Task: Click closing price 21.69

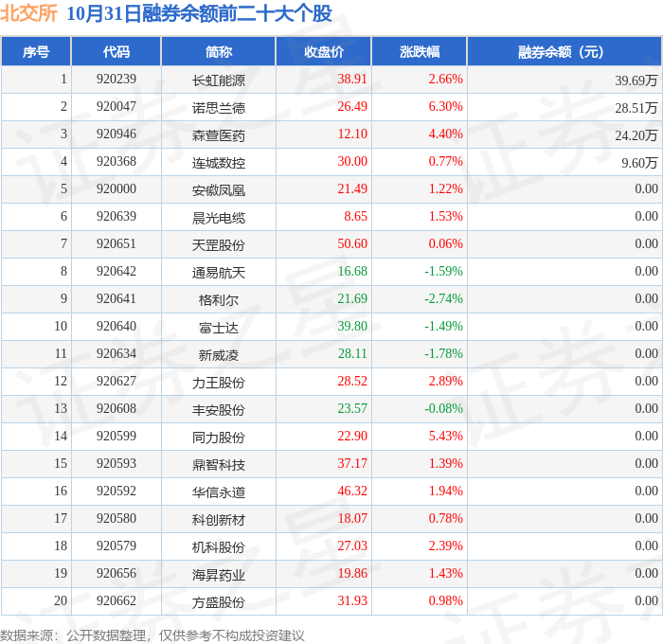Action: 352,299
